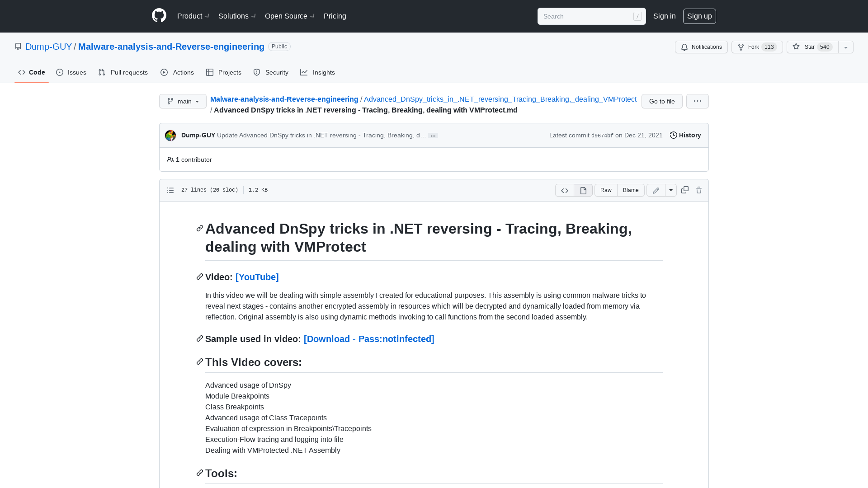Click the 'Module Breakpoints' text line
Image resolution: width=868 pixels, height=488 pixels.
(237, 396)
